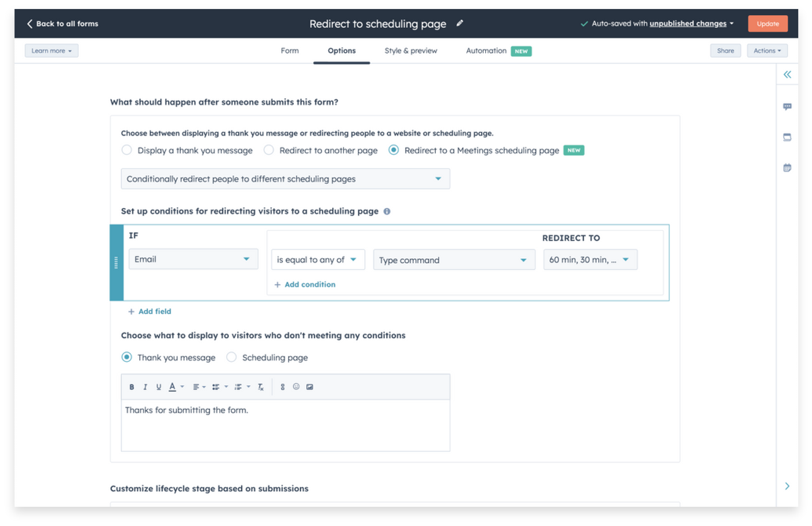
Task: Click inside the thank you message text area
Action: pyautogui.click(x=285, y=425)
